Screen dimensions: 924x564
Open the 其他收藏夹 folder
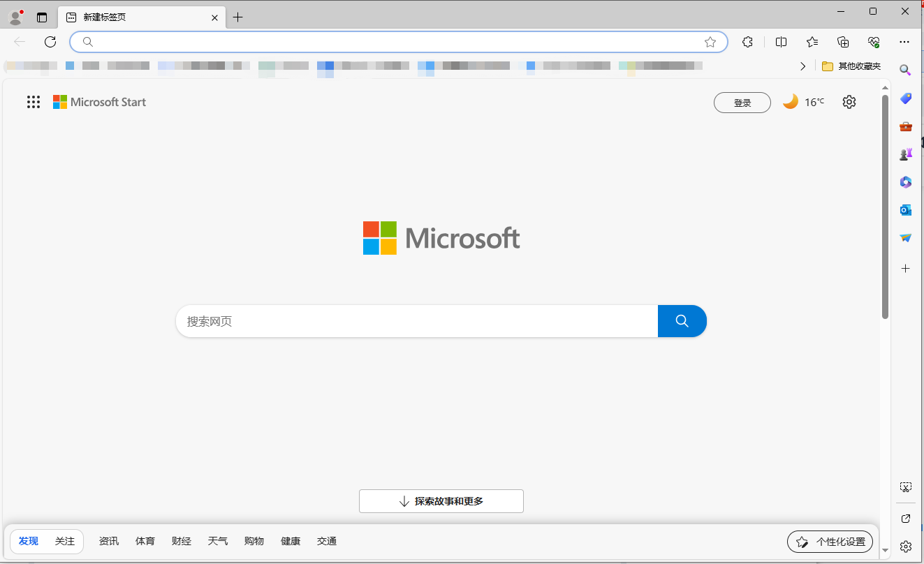851,66
